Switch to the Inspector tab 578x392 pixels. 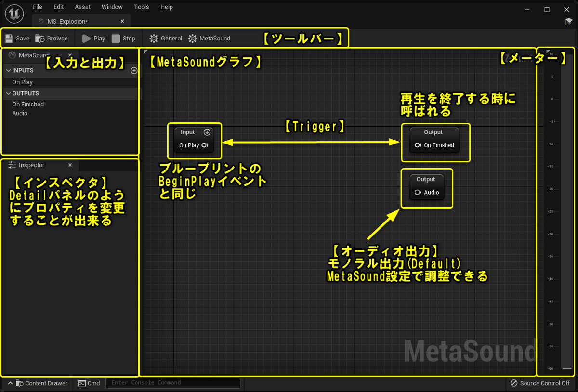point(31,165)
